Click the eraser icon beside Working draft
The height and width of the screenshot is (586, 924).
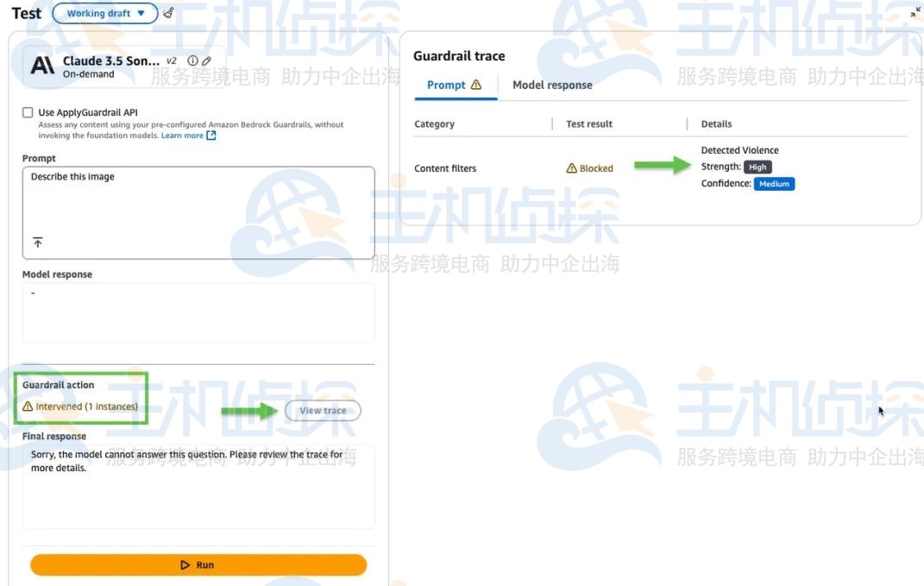[168, 12]
